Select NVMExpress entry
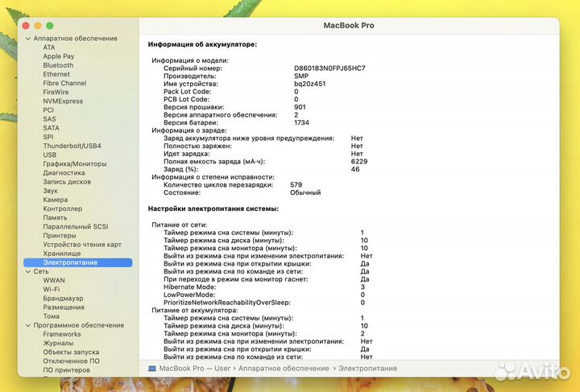This screenshot has width=580, height=392. click(63, 101)
